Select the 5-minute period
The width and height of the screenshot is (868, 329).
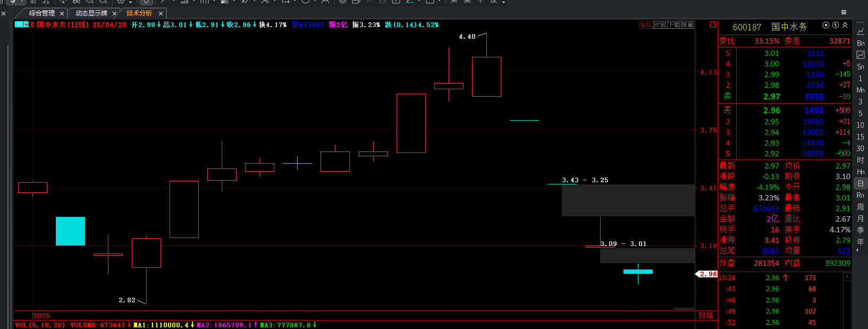tap(861, 113)
